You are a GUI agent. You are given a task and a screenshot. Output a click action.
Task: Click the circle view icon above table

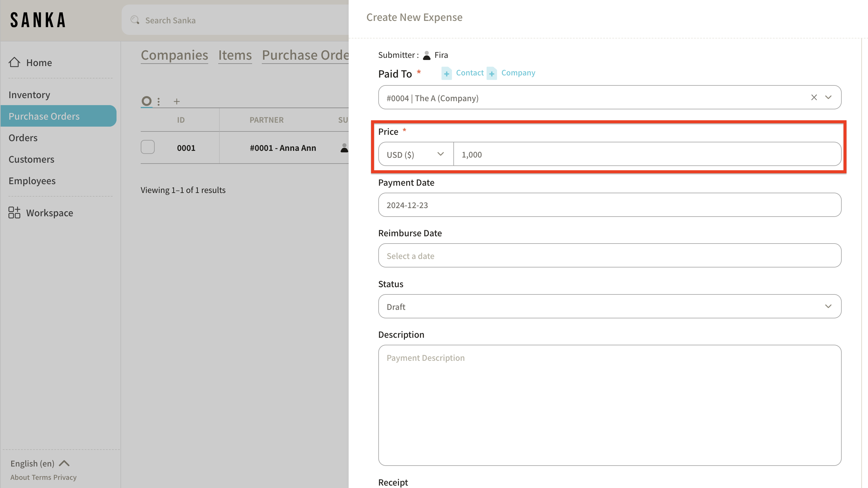[146, 101]
